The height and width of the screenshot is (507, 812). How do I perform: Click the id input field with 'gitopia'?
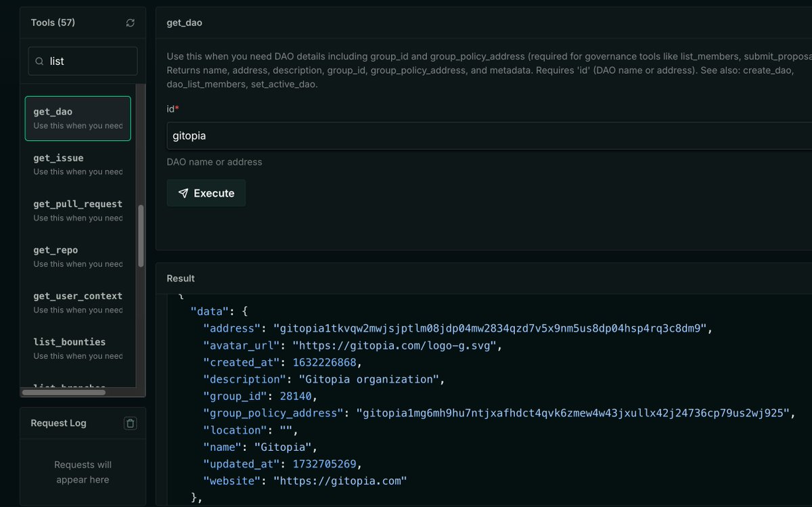point(489,135)
